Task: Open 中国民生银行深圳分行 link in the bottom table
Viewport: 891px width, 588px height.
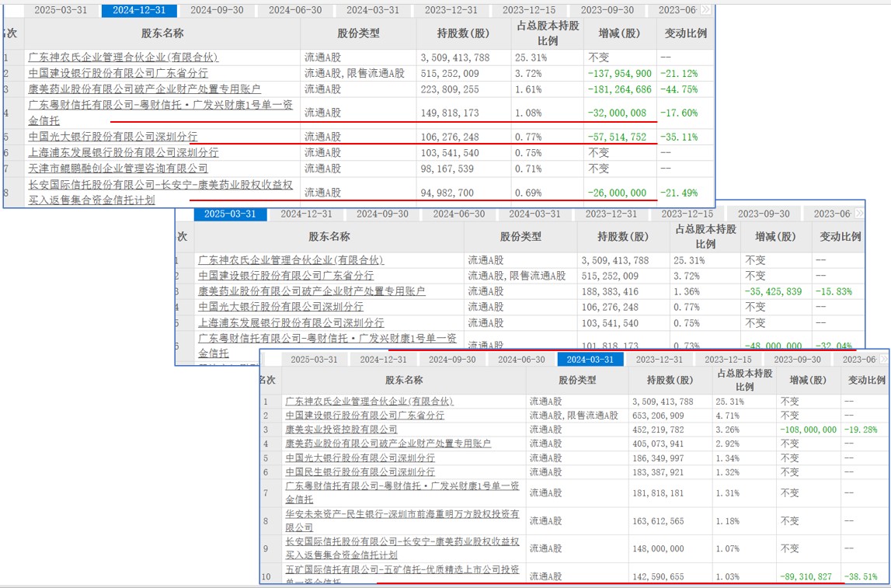Action: click(360, 472)
